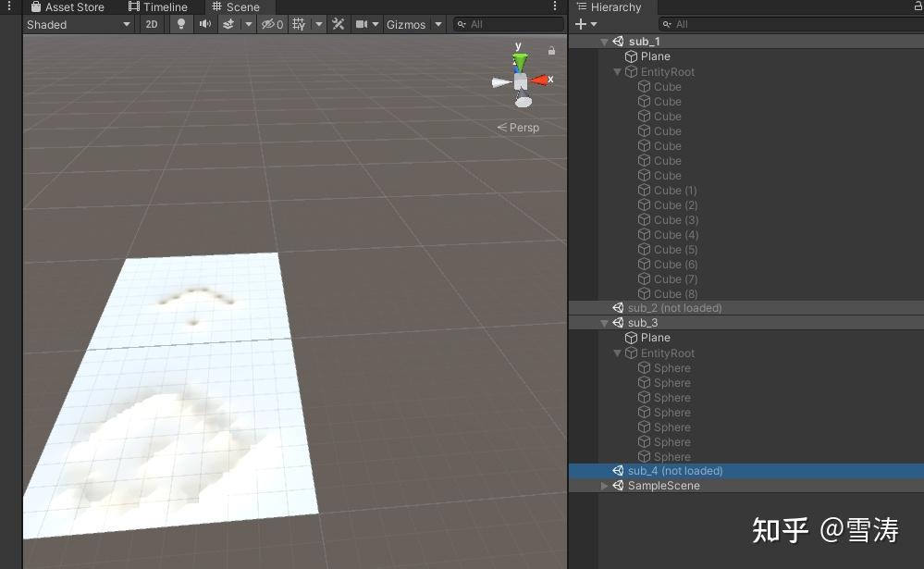Select the sub_1 scene row
This screenshot has height=569, width=924.
(746, 42)
